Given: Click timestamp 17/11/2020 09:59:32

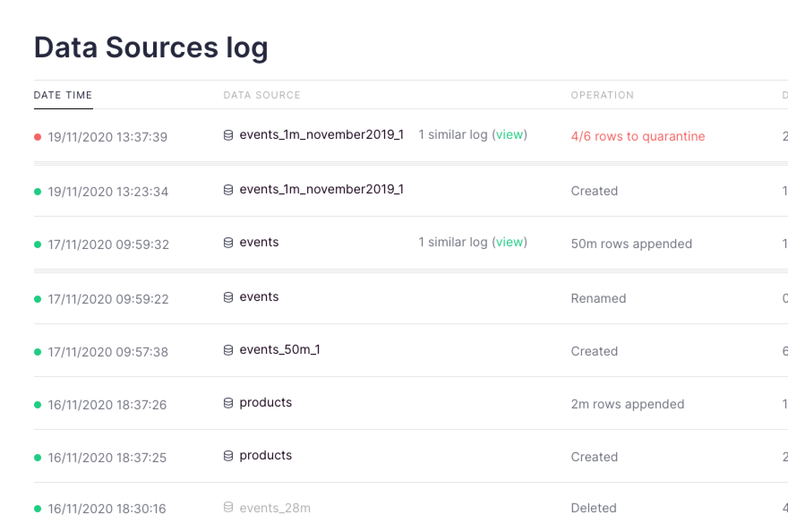Looking at the screenshot, I should pos(108,245).
